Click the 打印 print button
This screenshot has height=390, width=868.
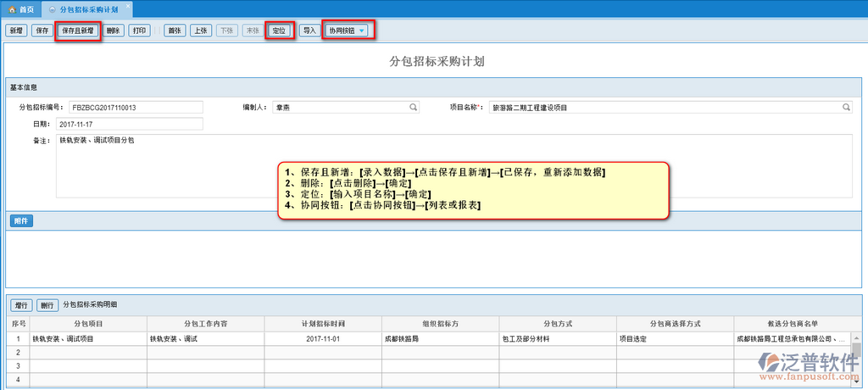pos(140,31)
